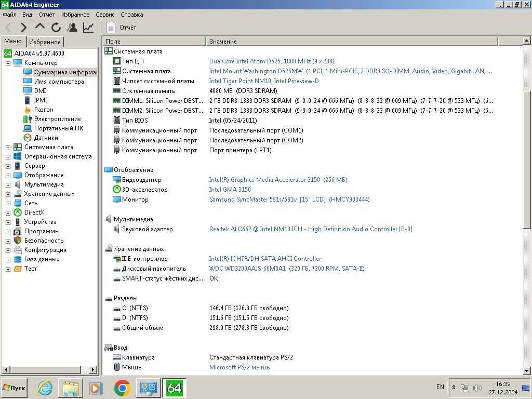Expand the Мультимедиа tree node

click(8, 185)
